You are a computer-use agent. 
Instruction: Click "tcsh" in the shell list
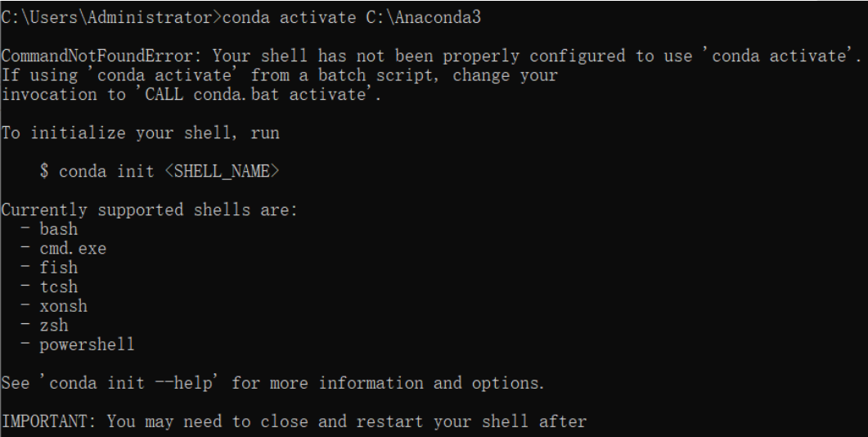(x=59, y=286)
